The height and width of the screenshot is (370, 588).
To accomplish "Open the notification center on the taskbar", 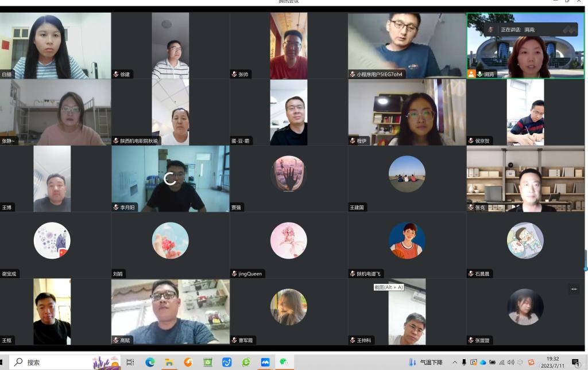I will 575,363.
